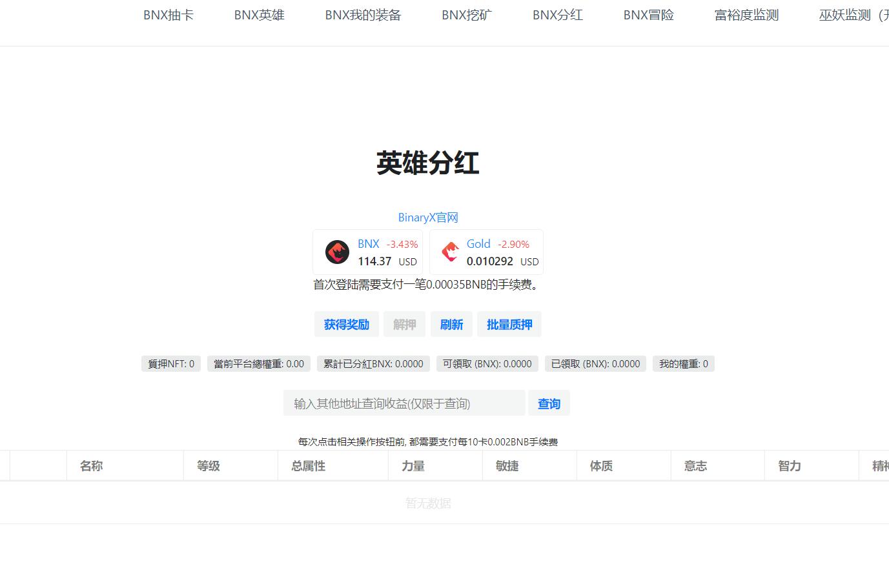
Task: Click the 可領取 (BNX) stat badge
Action: (487, 363)
